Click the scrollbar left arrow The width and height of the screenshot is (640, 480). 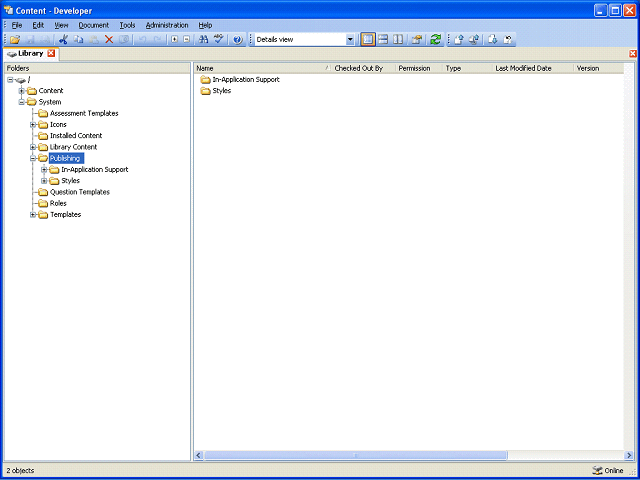click(199, 455)
